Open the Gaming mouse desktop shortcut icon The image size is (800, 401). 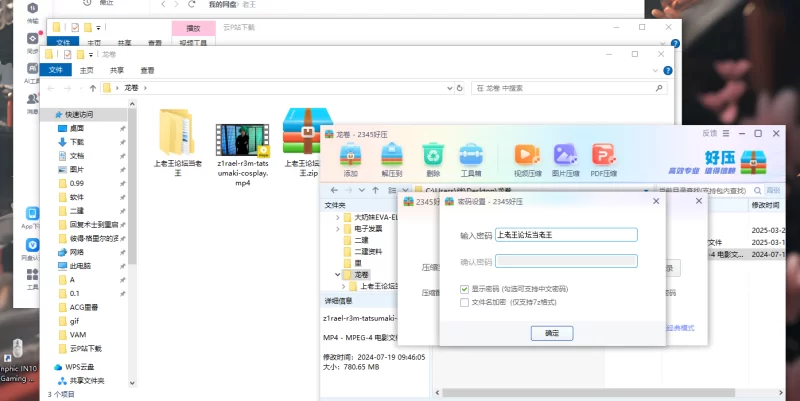[x=18, y=348]
